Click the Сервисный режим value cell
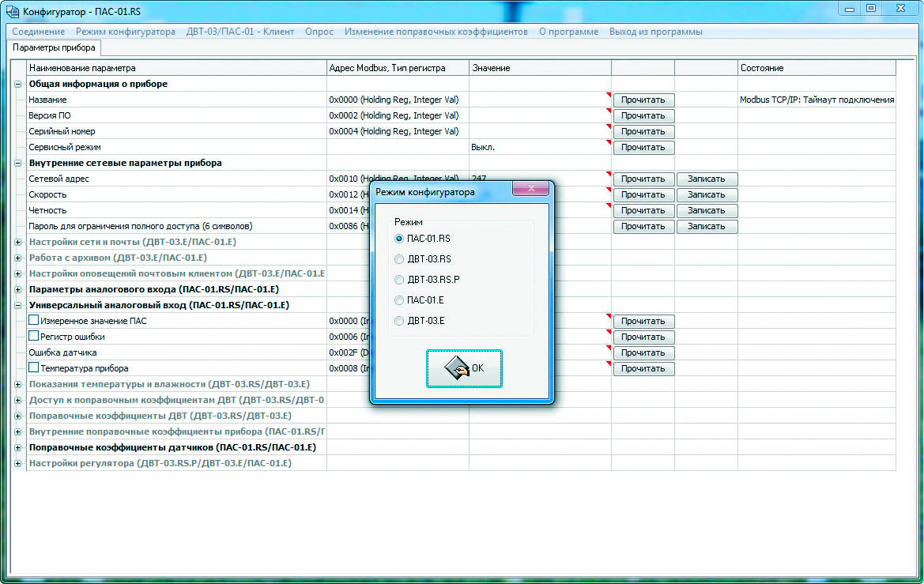 pyautogui.click(x=537, y=147)
